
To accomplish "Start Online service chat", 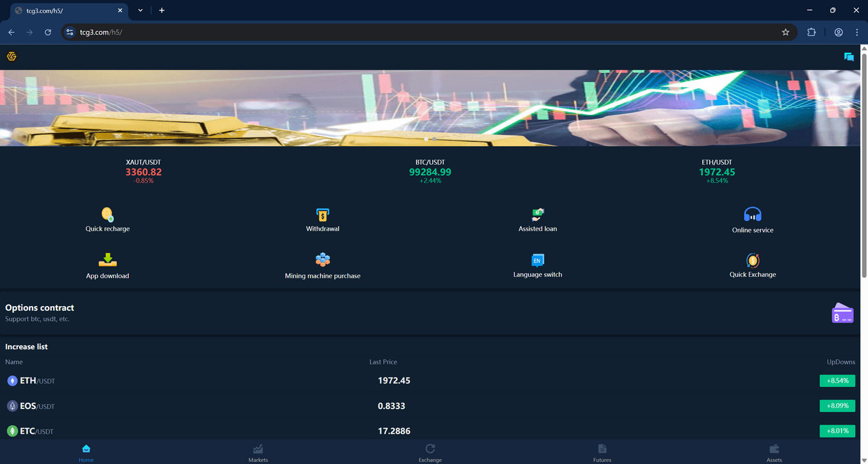I will 752,219.
